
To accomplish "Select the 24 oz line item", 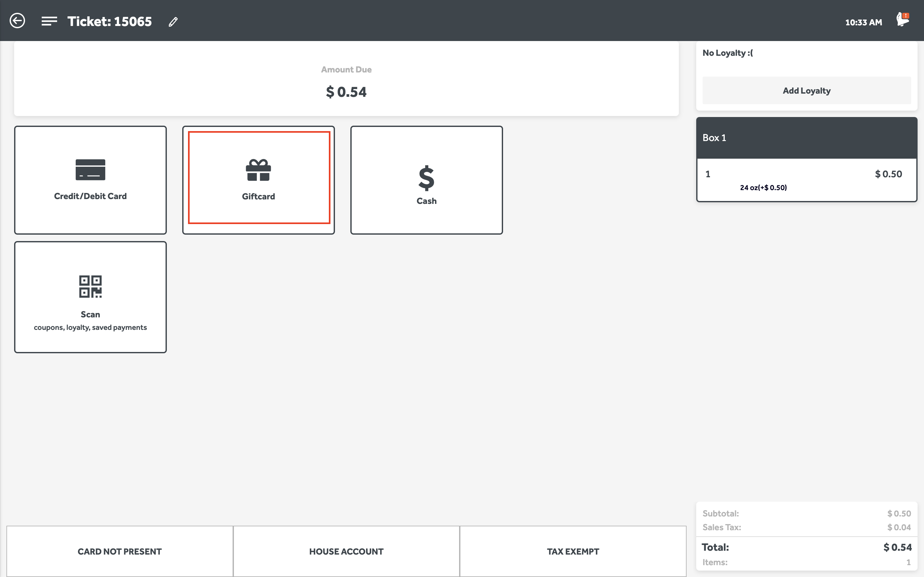I will tap(764, 188).
